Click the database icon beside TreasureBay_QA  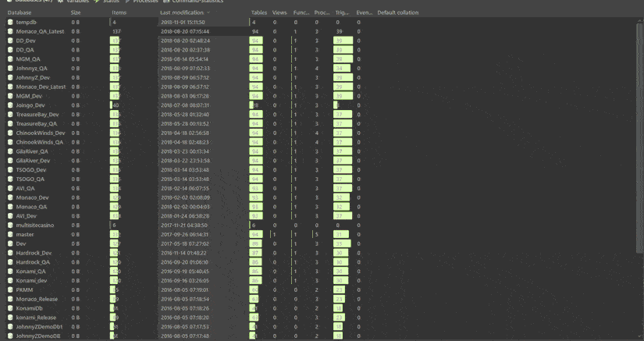[10, 123]
